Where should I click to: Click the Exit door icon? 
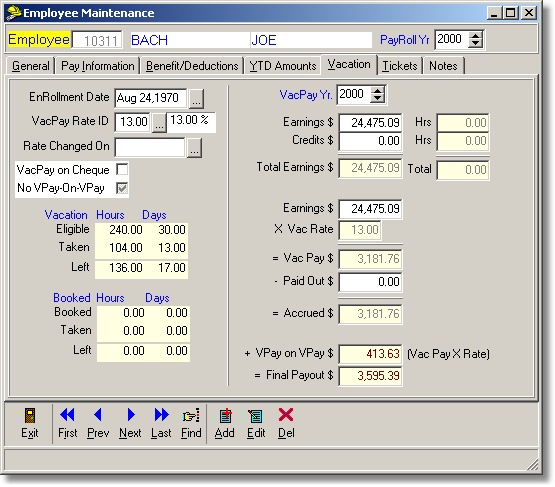[x=30, y=416]
